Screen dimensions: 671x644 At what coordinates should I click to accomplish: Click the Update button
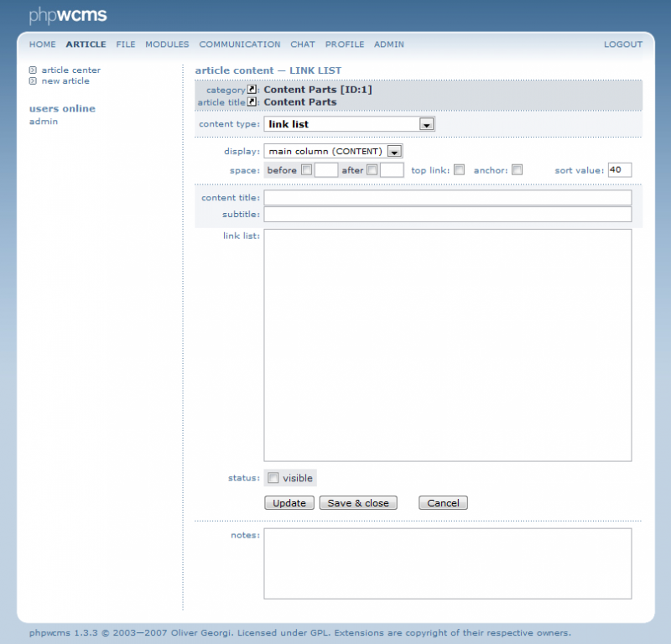pos(289,503)
